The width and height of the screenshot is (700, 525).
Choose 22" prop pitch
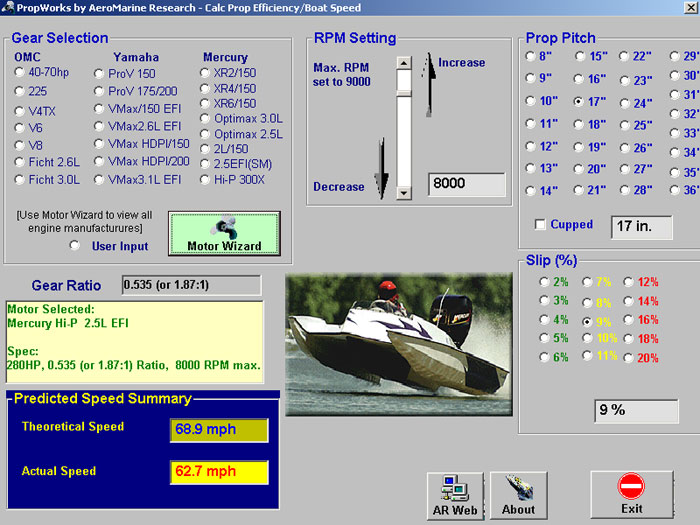[x=624, y=56]
